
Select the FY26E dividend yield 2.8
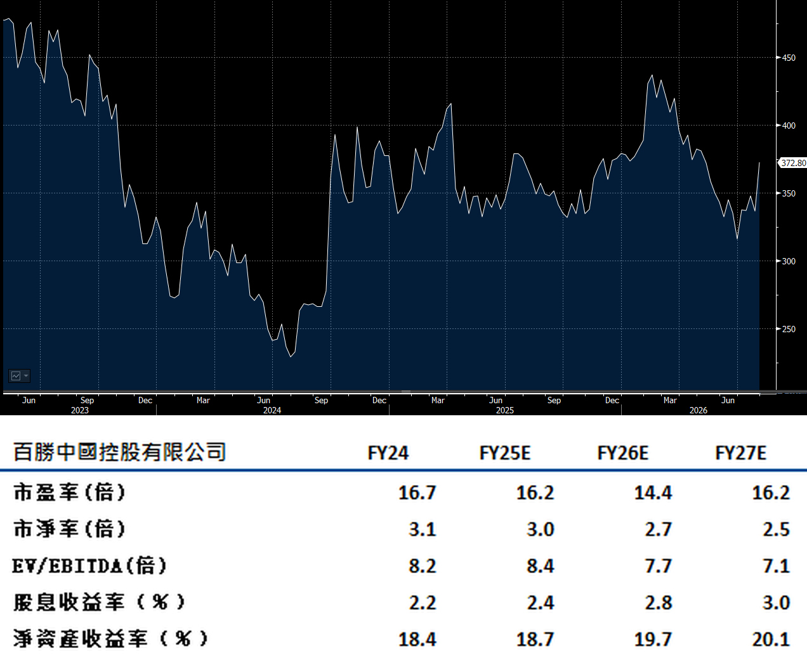coord(659,603)
